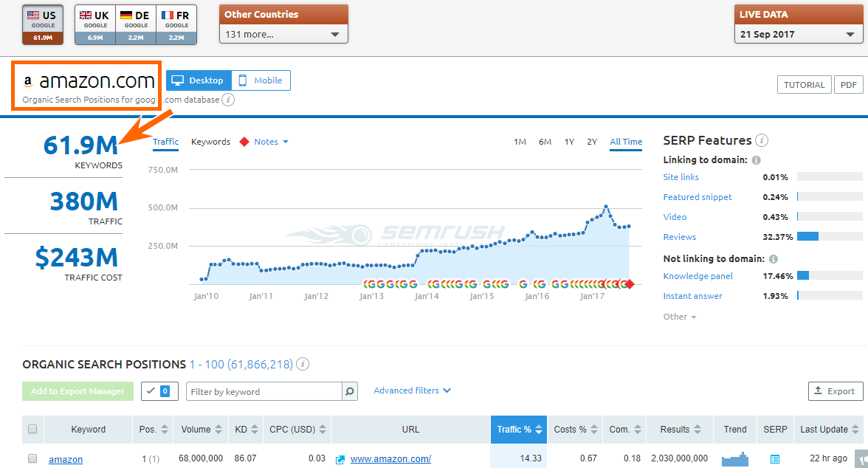
Task: Toggle the checkbox for amazon keyword row
Action: (x=32, y=458)
